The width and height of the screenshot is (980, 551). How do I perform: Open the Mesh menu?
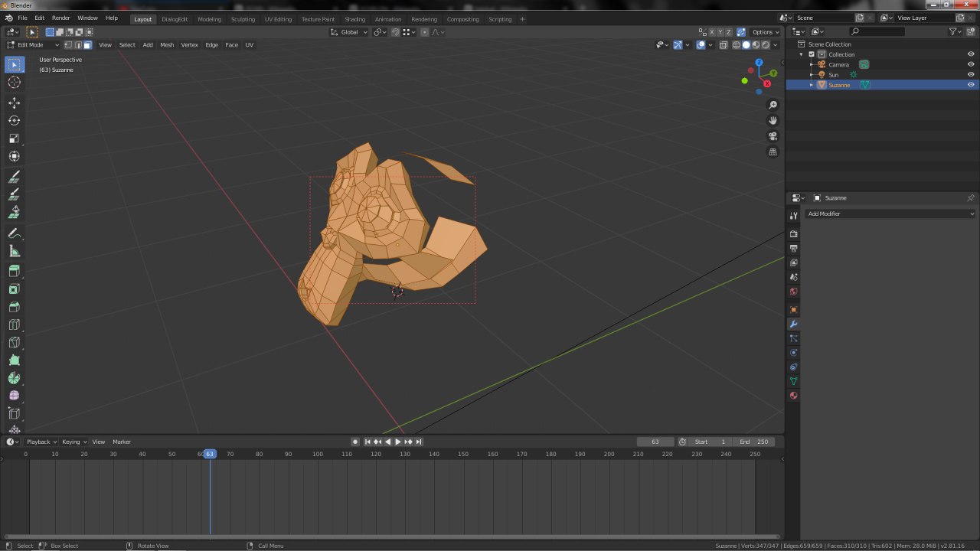(x=167, y=45)
